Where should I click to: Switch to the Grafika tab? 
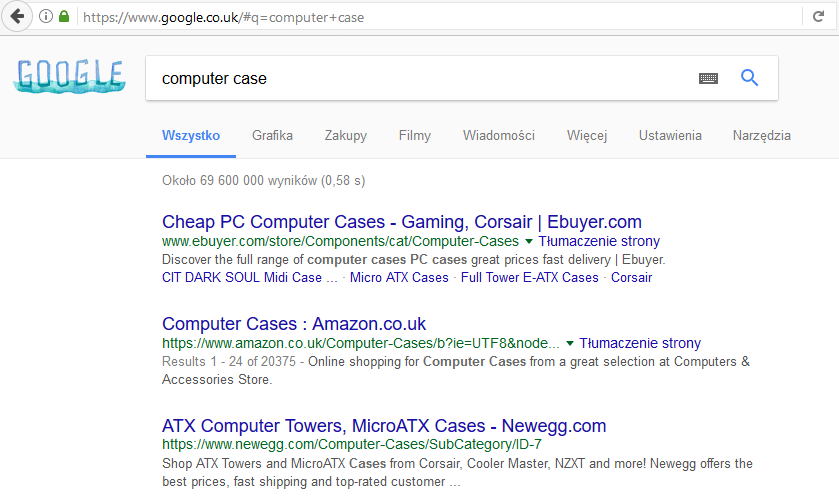pos(272,135)
